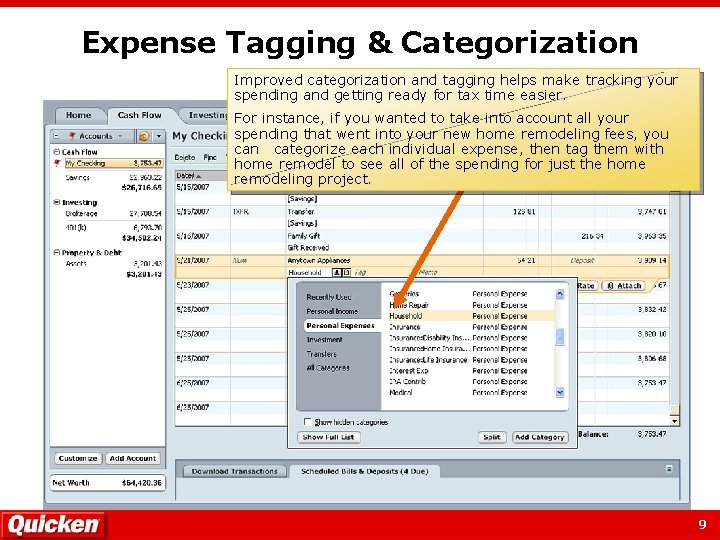The height and width of the screenshot is (540, 720).
Task: Click the Split button
Action: (492, 437)
